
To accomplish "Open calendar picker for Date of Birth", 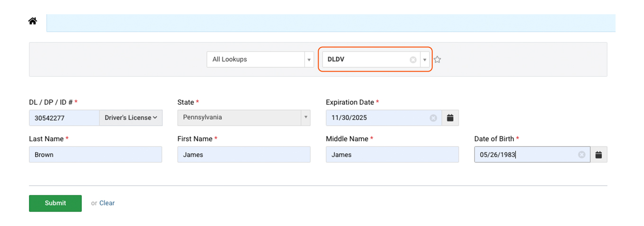I will (599, 154).
